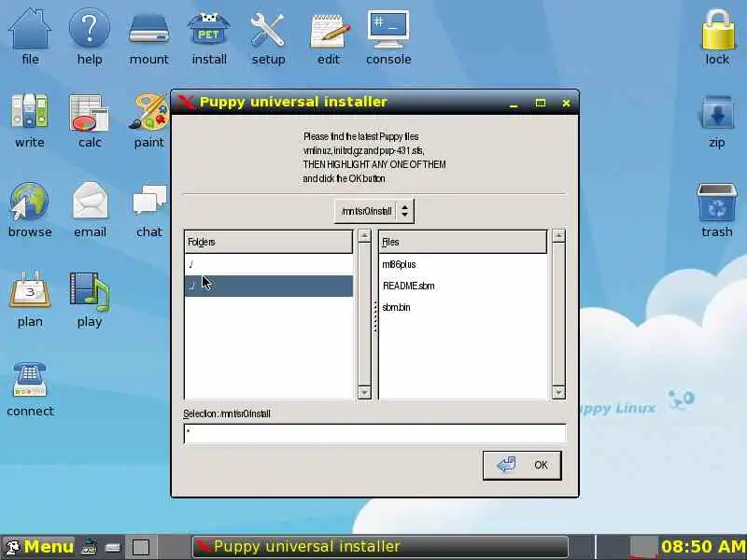Launch the edit text editor icon

pyautogui.click(x=329, y=37)
